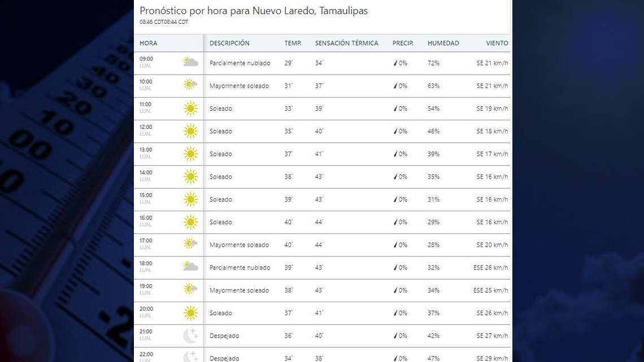Select the sunny icon at 16:00
The height and width of the screenshot is (362, 644).
190,221
